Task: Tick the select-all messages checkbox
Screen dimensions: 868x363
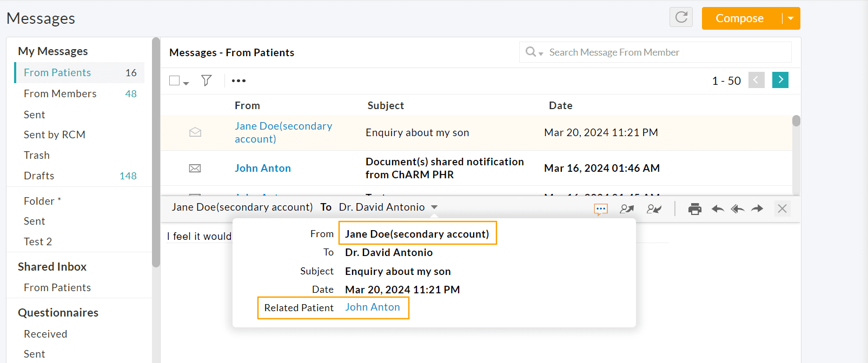Action: coord(173,79)
